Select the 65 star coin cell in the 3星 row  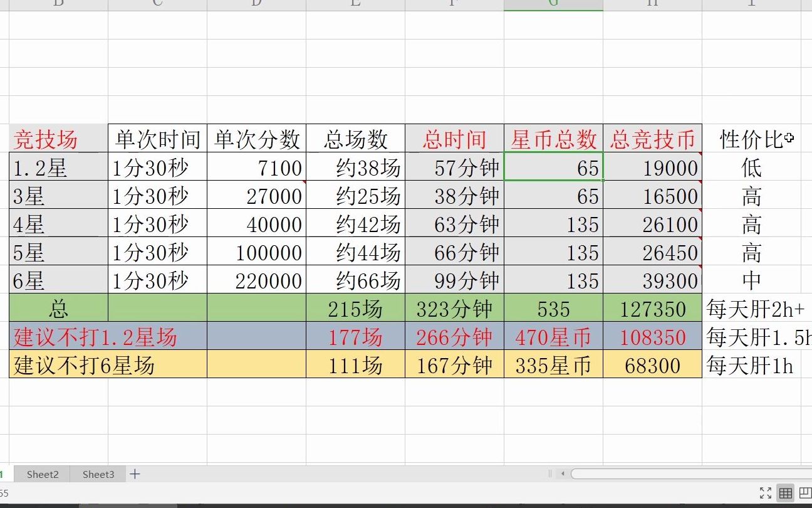coord(553,195)
